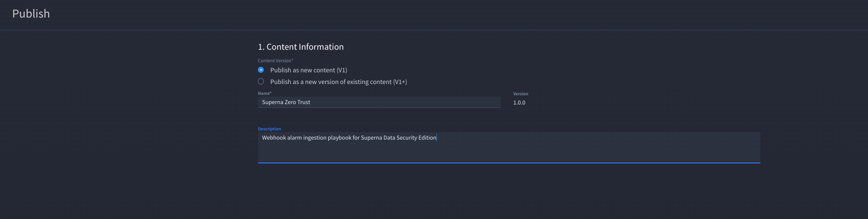Click the blue 'Description' field label
Image resolution: width=868 pixels, height=219 pixels.
[x=269, y=129]
